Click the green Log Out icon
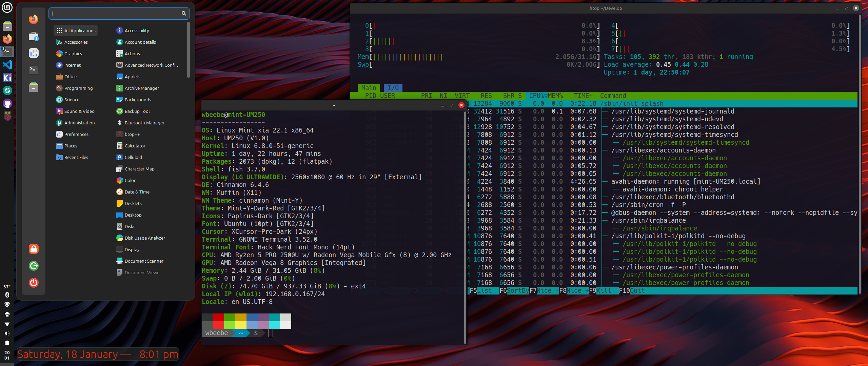This screenshot has height=366, width=868. coord(34,266)
